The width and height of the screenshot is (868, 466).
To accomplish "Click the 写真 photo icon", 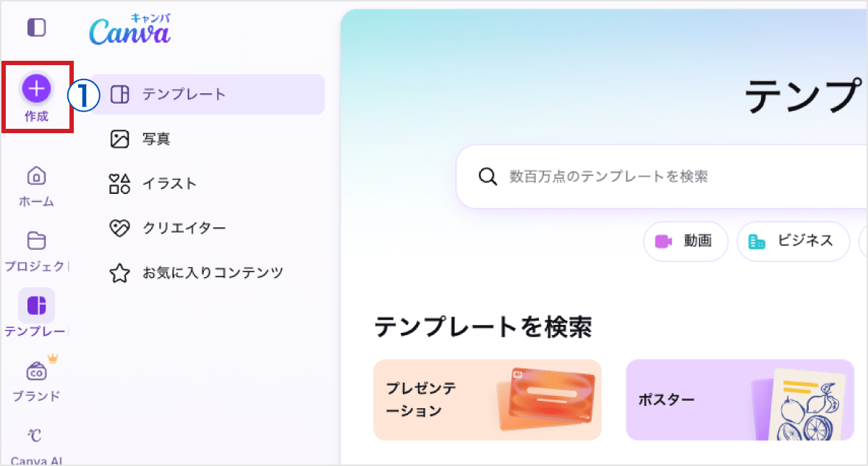I will [x=119, y=138].
